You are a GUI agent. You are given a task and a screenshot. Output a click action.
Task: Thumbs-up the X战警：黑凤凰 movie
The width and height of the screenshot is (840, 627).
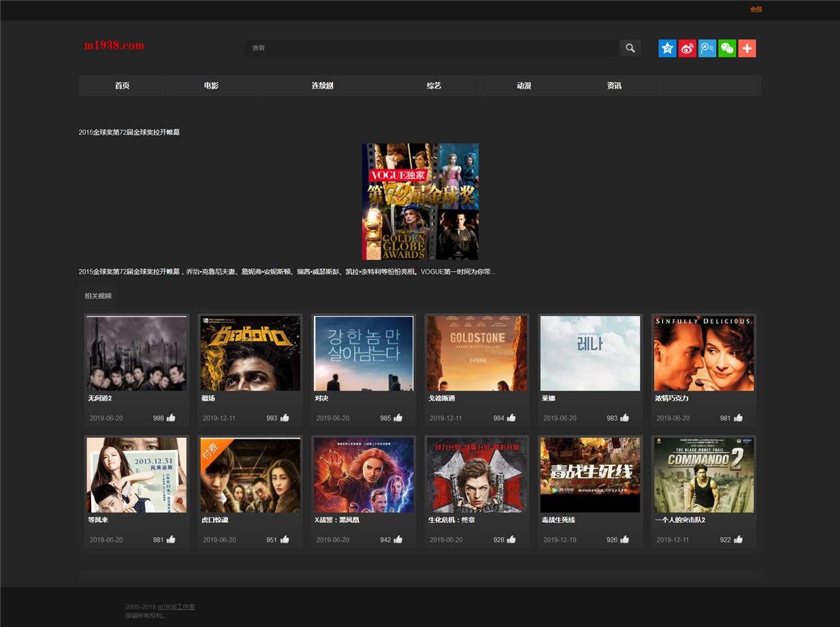pos(398,539)
